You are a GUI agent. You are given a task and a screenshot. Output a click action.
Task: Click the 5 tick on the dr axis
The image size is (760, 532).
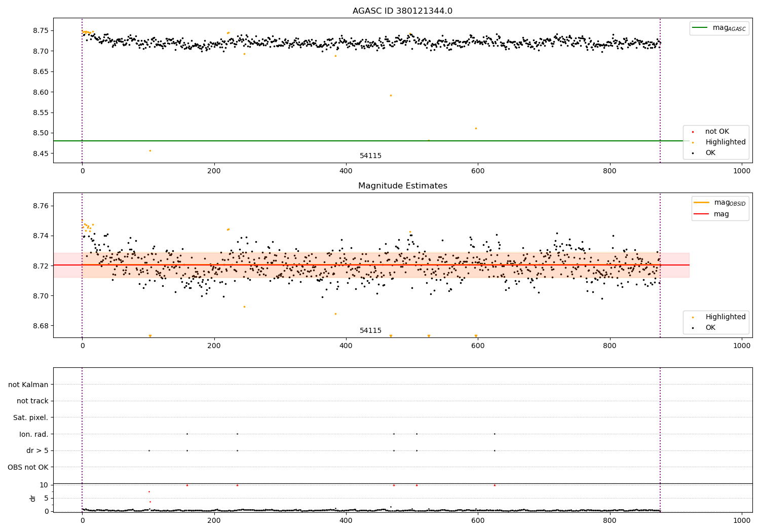46,498
